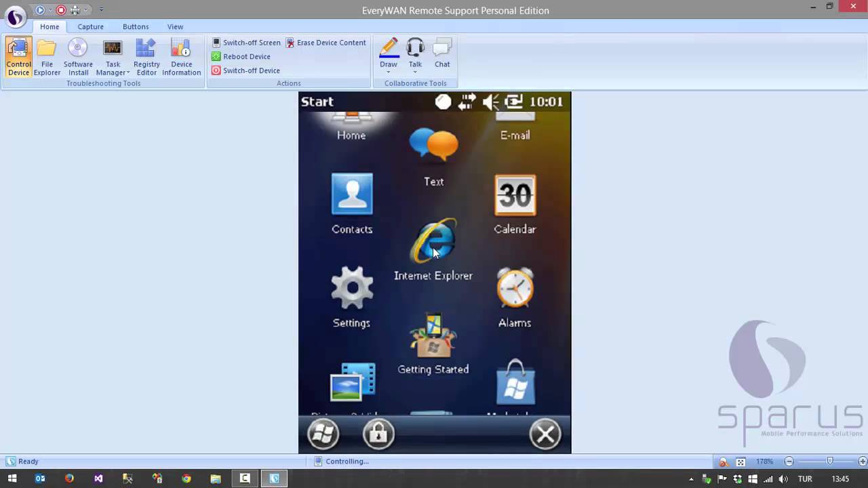
Task: Tap the lock softkey on device
Action: tap(378, 434)
